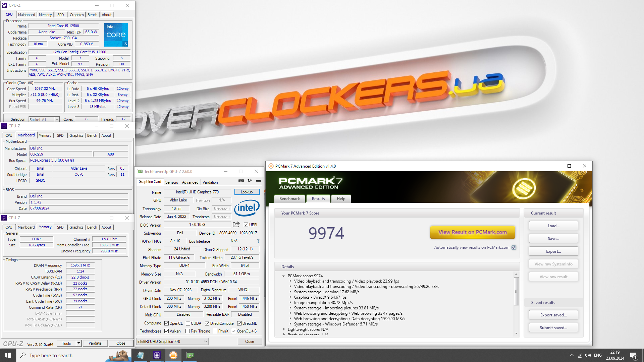Open the GPU-Z Validation tab
This screenshot has height=362, width=644.
coord(210,182)
